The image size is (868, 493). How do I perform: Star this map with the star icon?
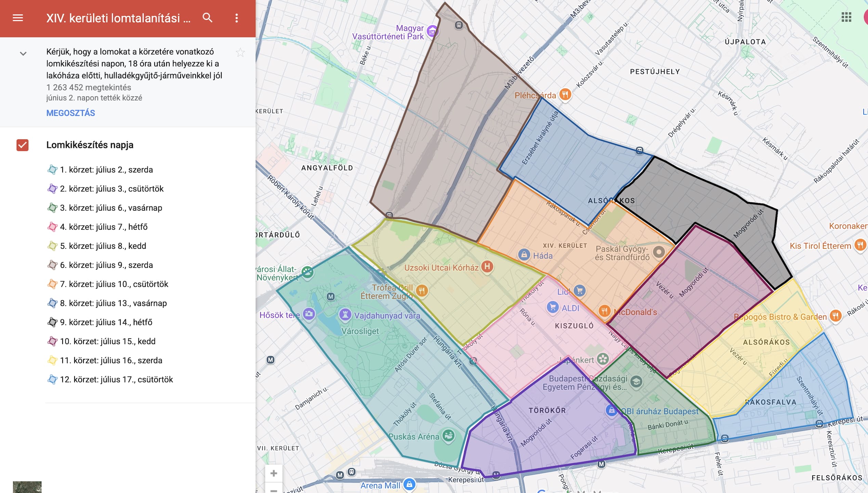click(240, 53)
